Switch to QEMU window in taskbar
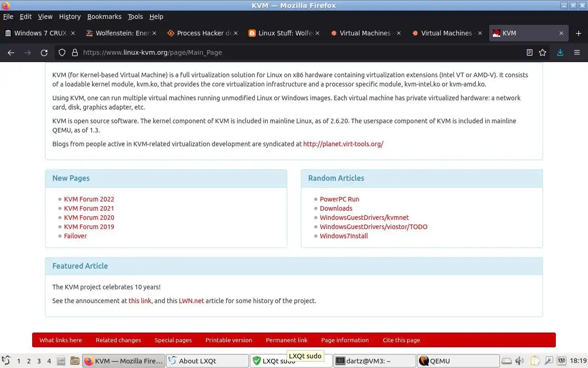The image size is (588, 368). pos(458,361)
